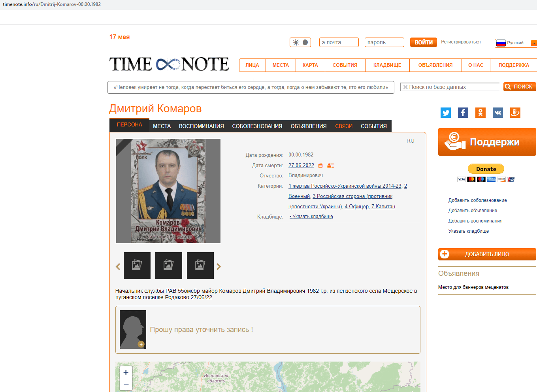Show previous photo thumbnails with left arrow
Image resolution: width=537 pixels, height=392 pixels.
tap(118, 267)
